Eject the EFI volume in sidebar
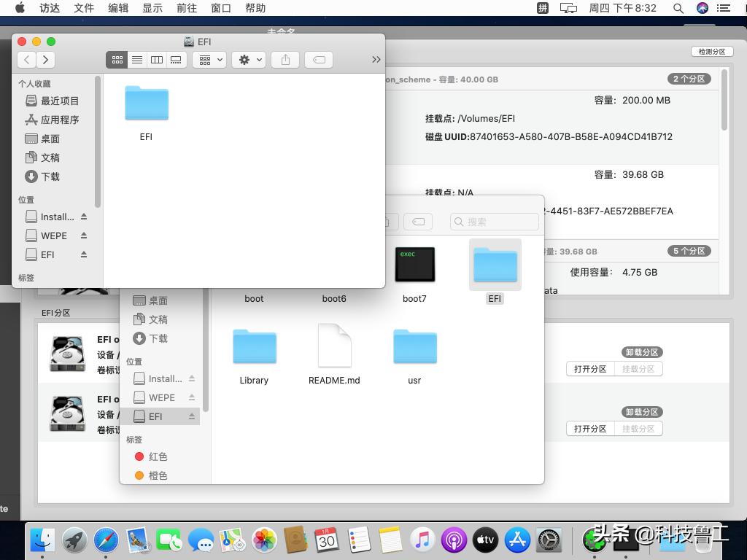This screenshot has height=560, width=747. click(82, 254)
